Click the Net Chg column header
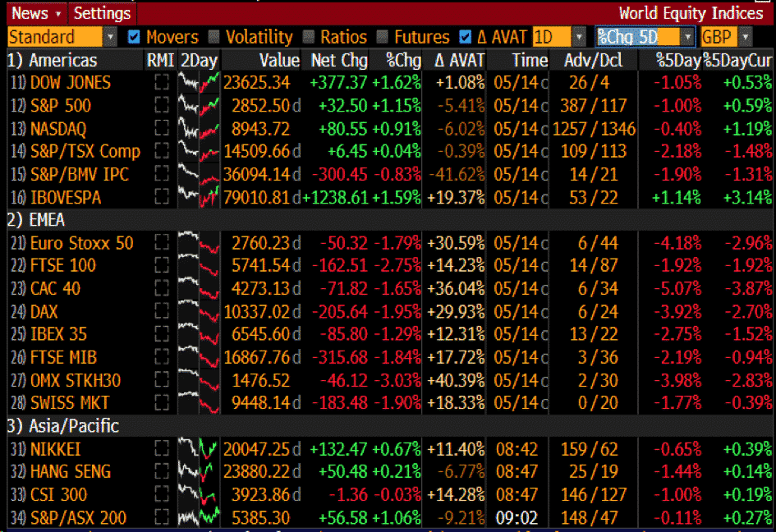Image resolution: width=776 pixels, height=532 pixels. [x=339, y=61]
